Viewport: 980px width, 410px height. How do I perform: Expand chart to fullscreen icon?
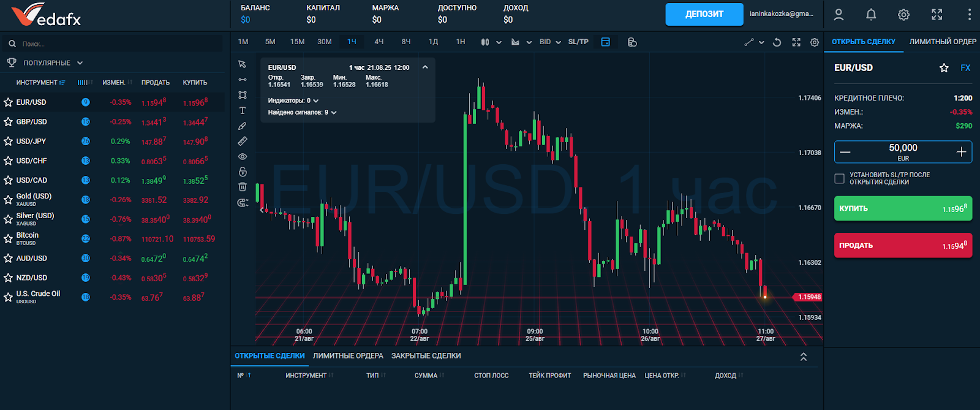pos(796,42)
